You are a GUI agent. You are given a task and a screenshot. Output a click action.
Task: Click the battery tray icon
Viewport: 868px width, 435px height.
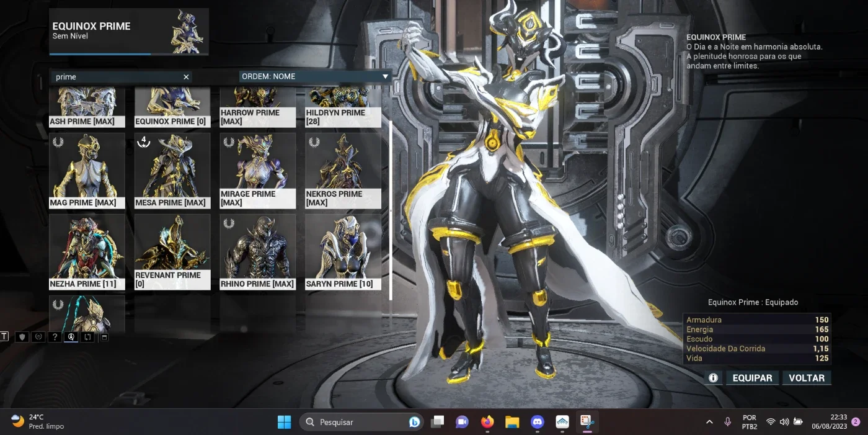[799, 422]
